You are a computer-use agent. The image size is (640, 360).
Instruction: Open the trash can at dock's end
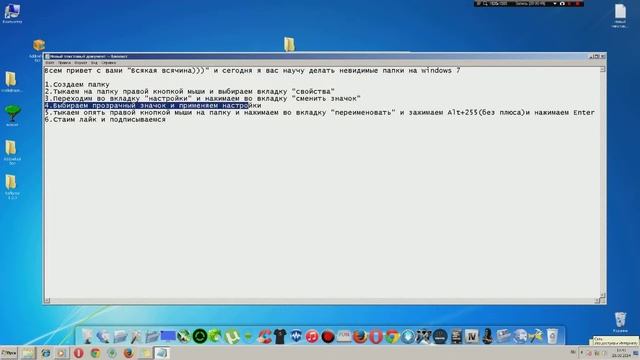(x=552, y=337)
